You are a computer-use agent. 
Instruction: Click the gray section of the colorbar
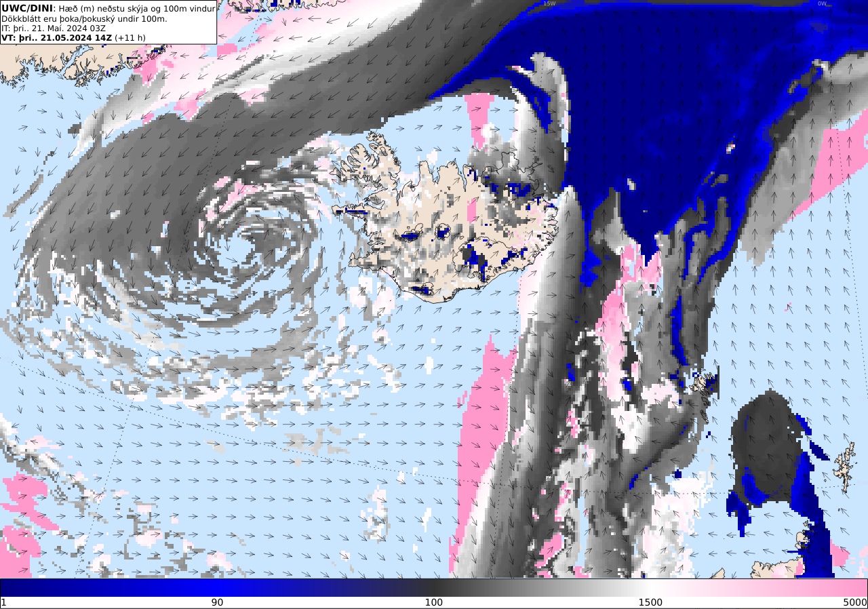(x=542, y=587)
